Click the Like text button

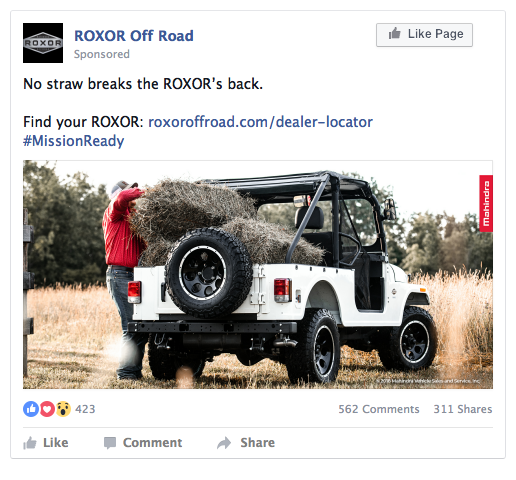tap(56, 443)
